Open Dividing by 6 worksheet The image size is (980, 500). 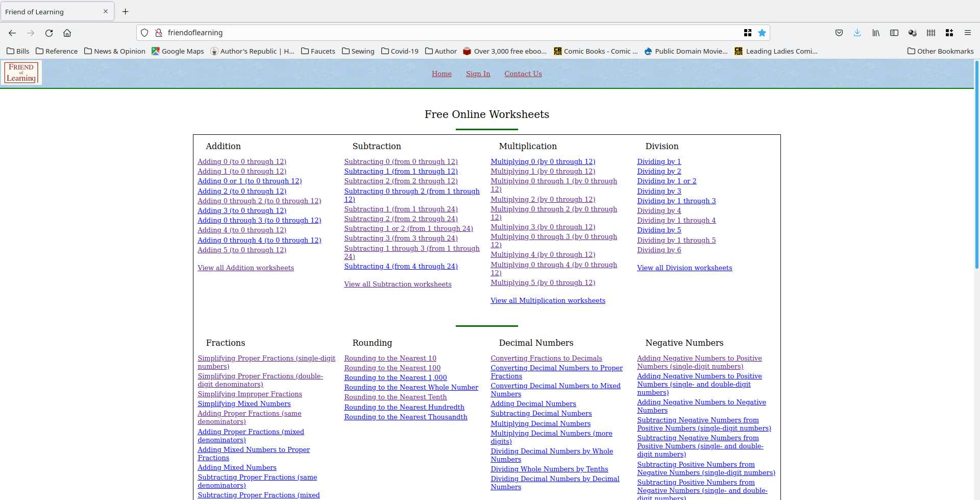click(x=659, y=250)
